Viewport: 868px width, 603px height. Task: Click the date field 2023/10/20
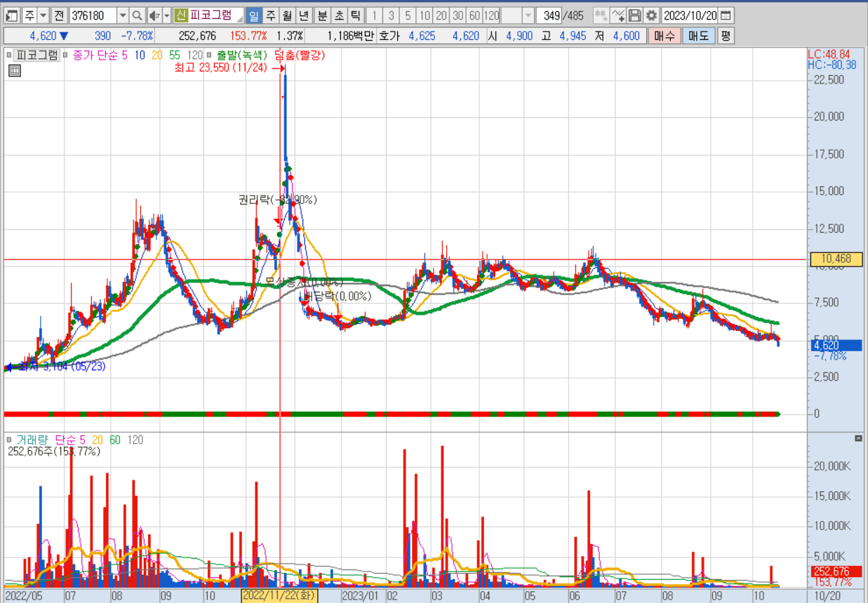(689, 15)
